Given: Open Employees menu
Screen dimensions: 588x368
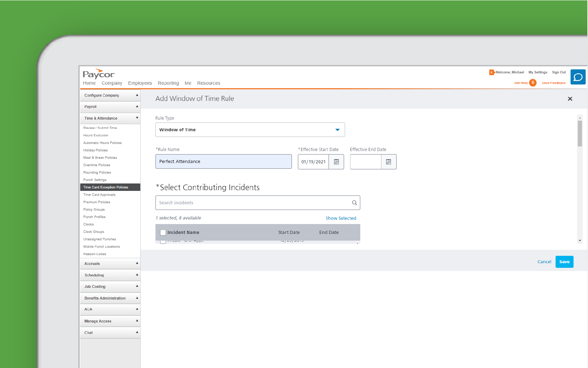Looking at the screenshot, I should click(x=140, y=83).
